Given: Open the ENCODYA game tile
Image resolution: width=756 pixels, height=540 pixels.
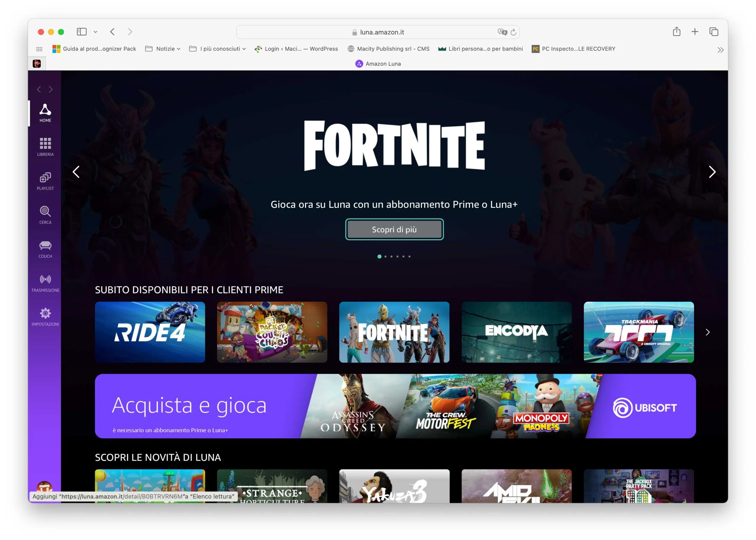Looking at the screenshot, I should pos(517,332).
